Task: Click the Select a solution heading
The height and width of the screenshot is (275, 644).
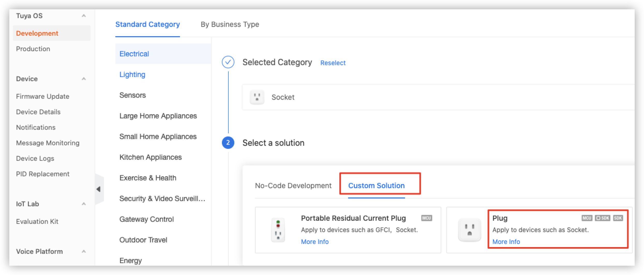Action: (273, 143)
